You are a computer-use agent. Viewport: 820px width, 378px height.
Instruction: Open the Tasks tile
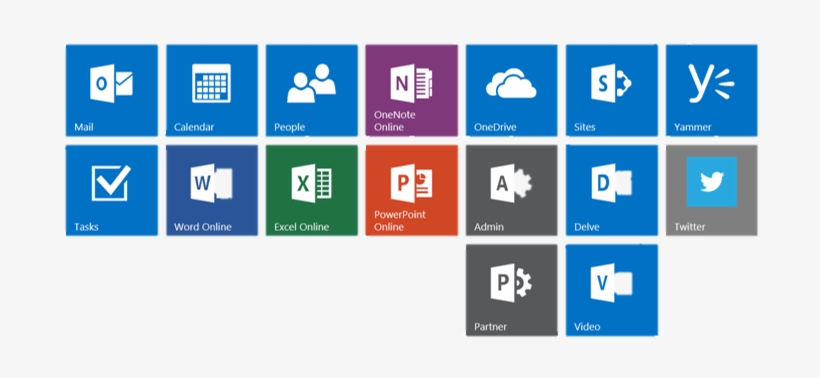pyautogui.click(x=111, y=190)
